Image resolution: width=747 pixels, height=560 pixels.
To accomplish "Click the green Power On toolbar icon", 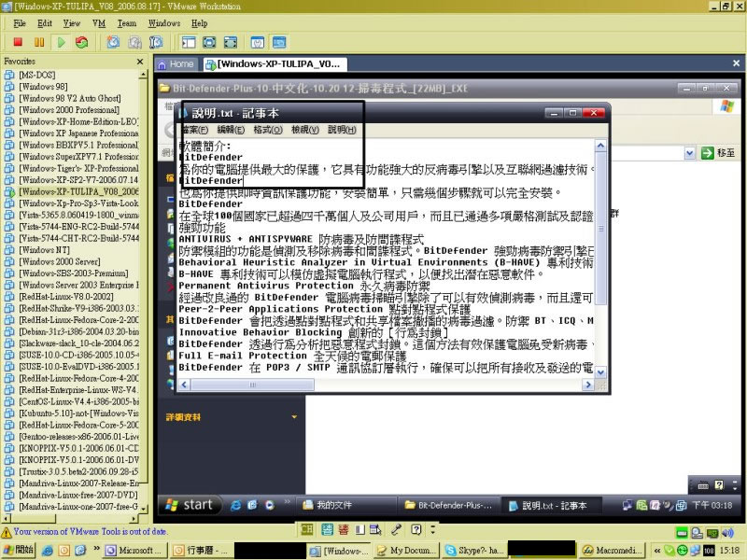I will coord(61,42).
